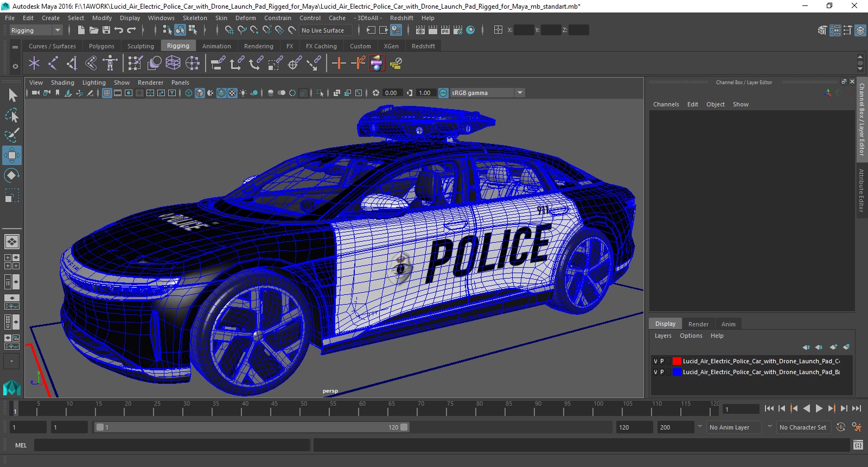Toggle textured display in viewport toolbar

[232, 93]
